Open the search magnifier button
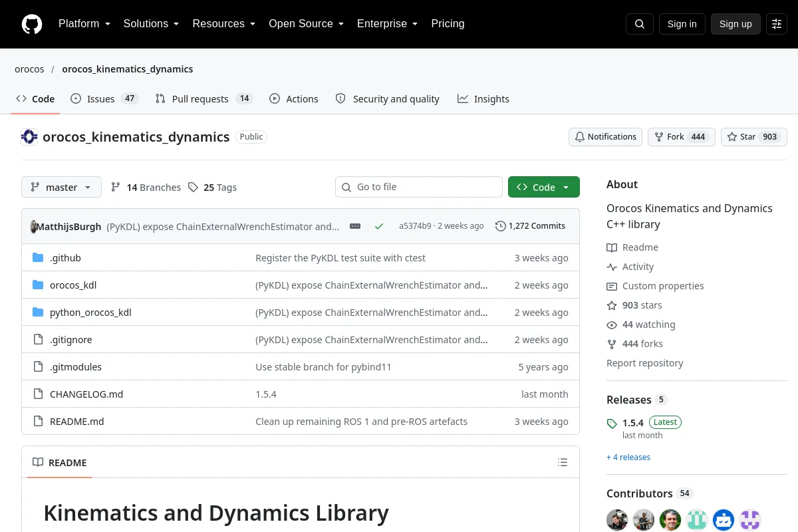This screenshot has width=798, height=532. [x=640, y=24]
